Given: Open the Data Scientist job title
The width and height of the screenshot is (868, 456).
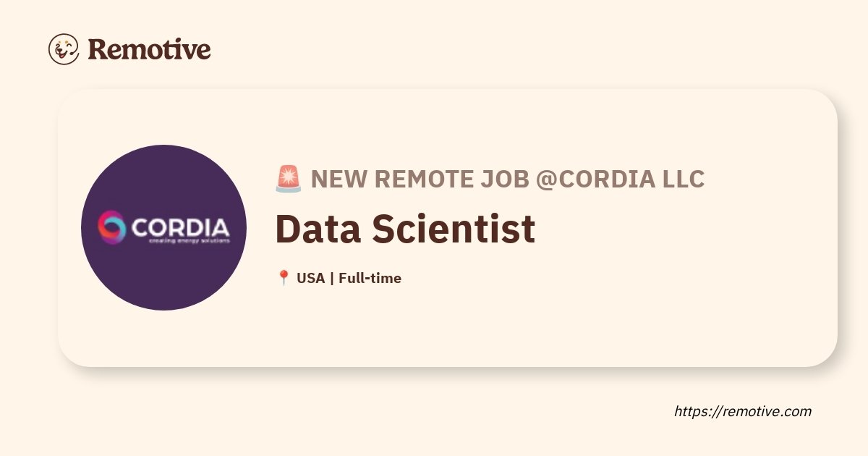Looking at the screenshot, I should [x=405, y=228].
